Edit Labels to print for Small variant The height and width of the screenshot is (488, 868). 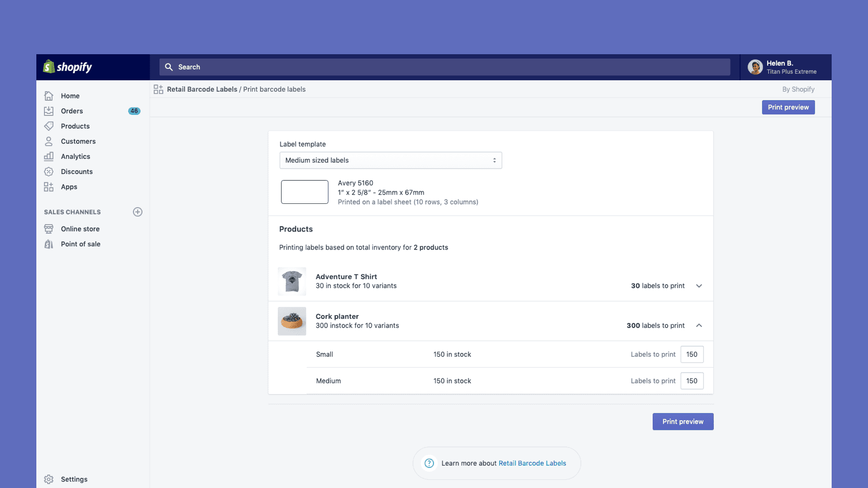(692, 355)
